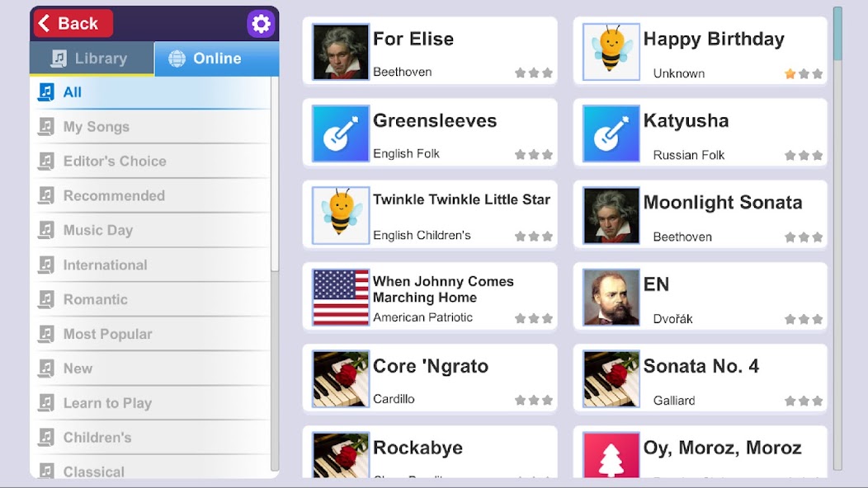The image size is (868, 488).
Task: Open the Dvořák portrait beside EN
Action: (x=611, y=297)
